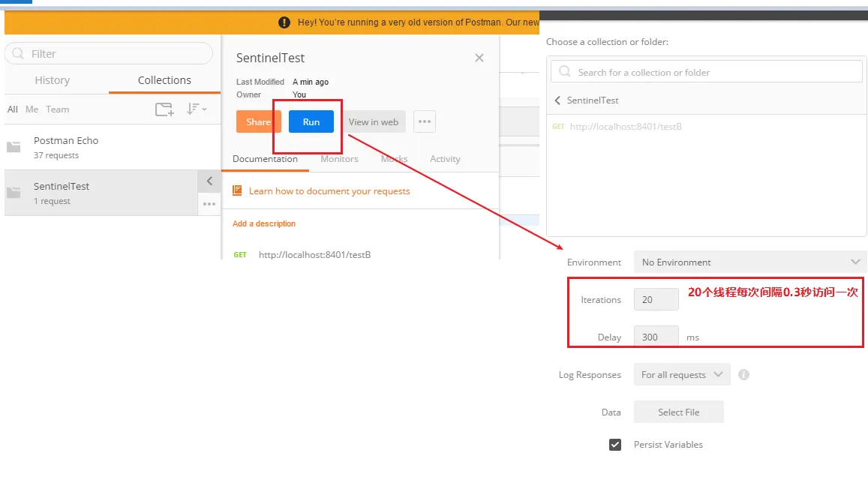Go back using arrow beside SentinelTest
868x483 pixels.
557,100
